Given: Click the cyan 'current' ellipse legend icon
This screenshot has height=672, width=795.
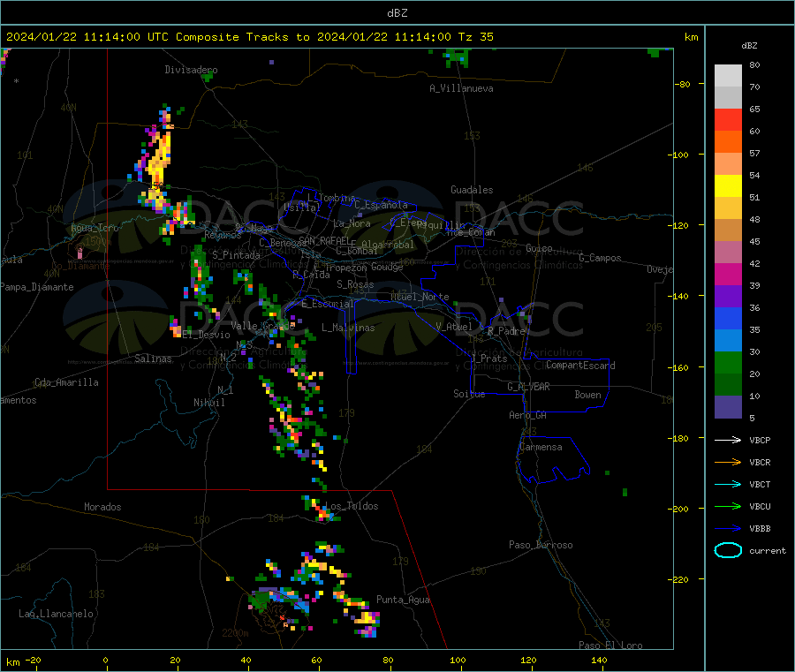Looking at the screenshot, I should coord(728,550).
